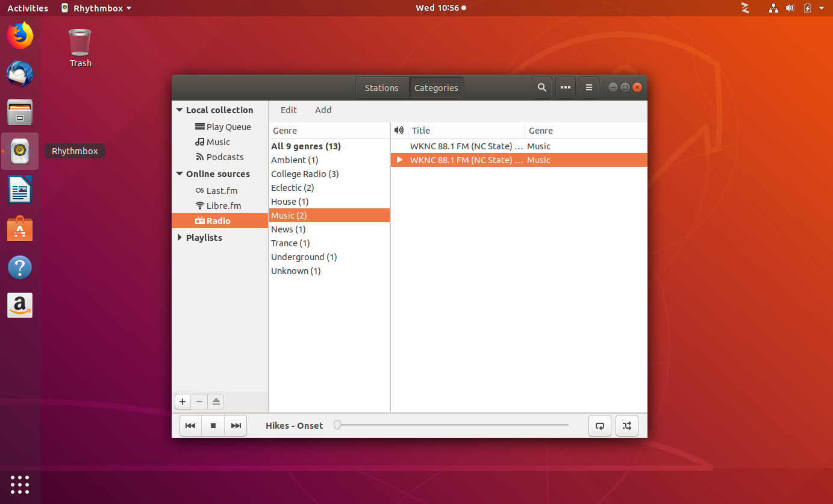Select the College Radio genre
This screenshot has width=833, height=504.
[x=305, y=173]
